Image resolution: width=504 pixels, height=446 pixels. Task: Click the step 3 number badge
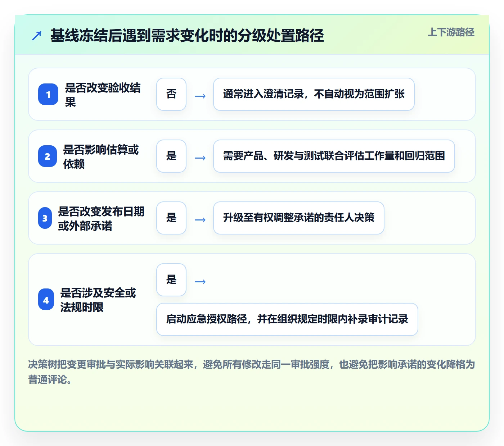[45, 218]
